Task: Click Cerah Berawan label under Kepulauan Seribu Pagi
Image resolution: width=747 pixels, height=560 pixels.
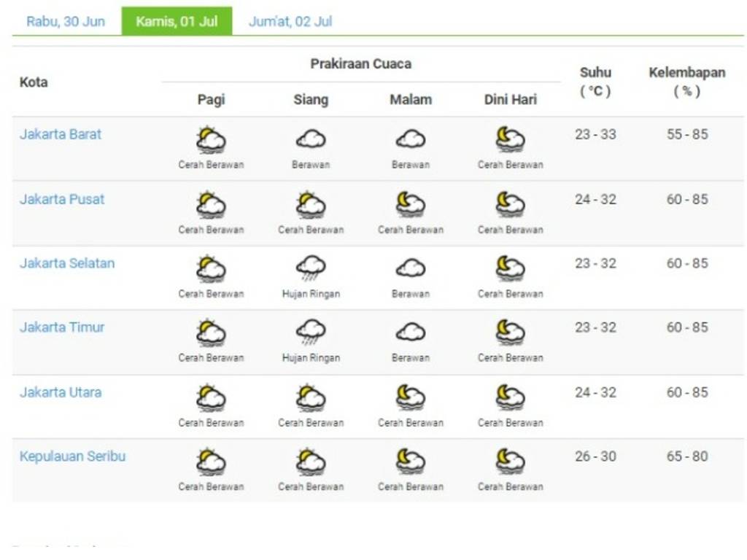Action: point(211,486)
